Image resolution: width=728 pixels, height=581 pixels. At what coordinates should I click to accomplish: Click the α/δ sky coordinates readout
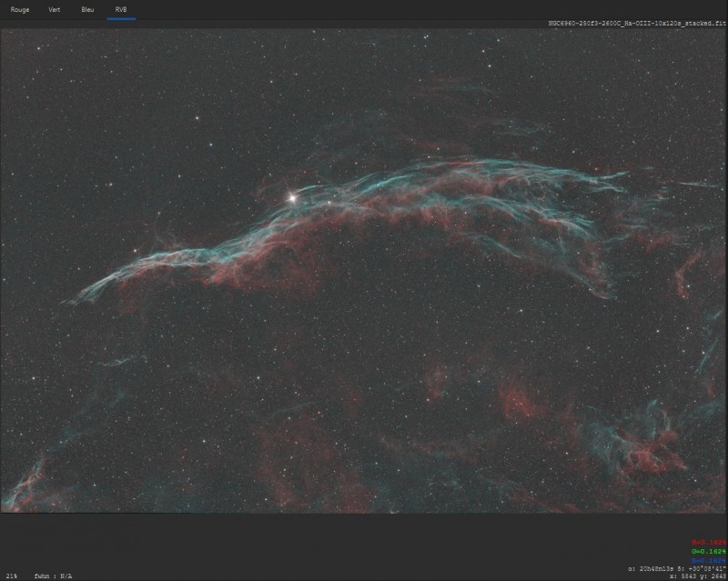point(677,568)
